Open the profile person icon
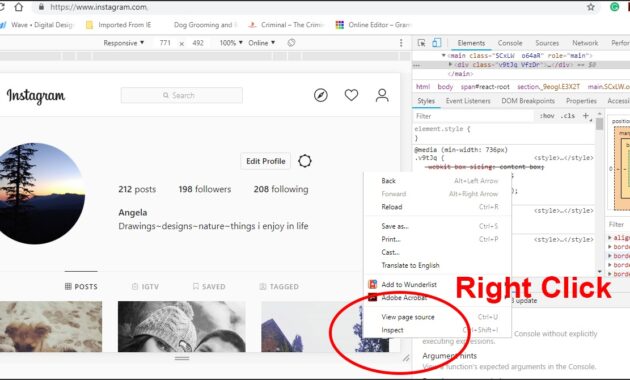Image resolution: width=630 pixels, height=380 pixels. 382,95
